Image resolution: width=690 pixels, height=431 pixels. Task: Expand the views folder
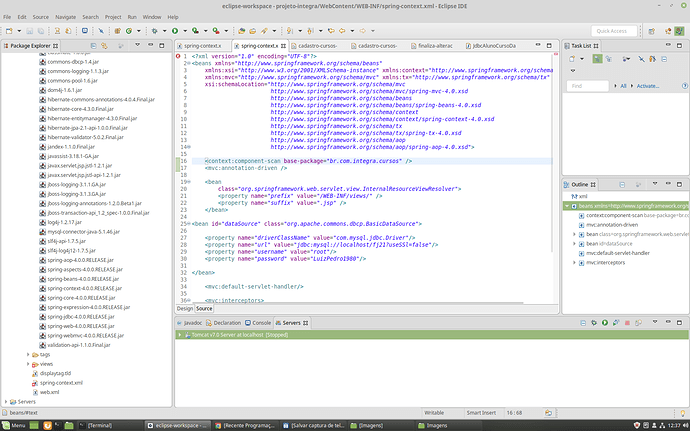pyautogui.click(x=28, y=364)
